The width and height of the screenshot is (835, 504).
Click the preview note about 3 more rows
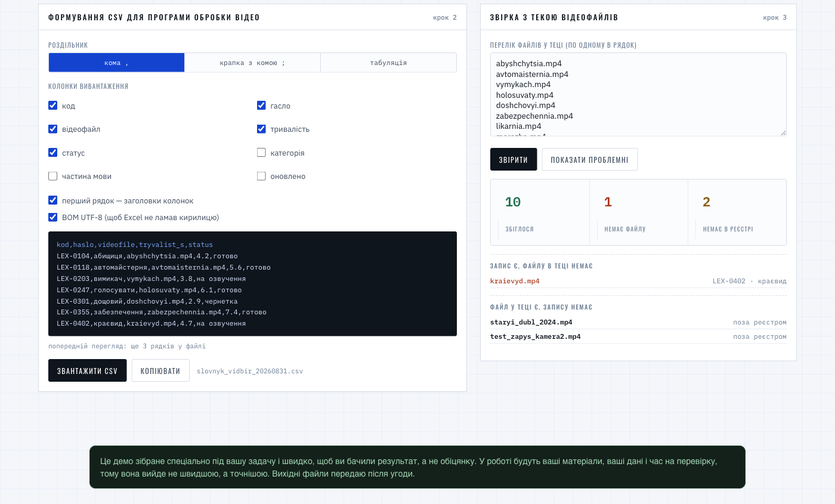coord(127,346)
